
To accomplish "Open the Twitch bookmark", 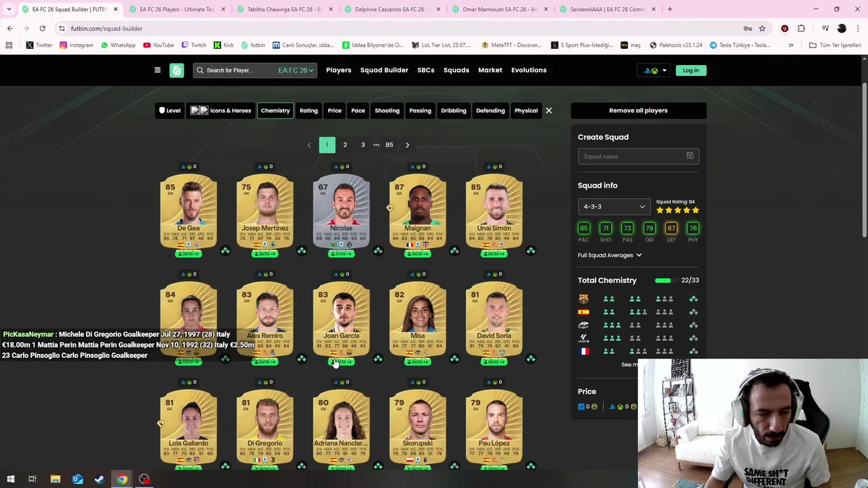I will pyautogui.click(x=193, y=45).
